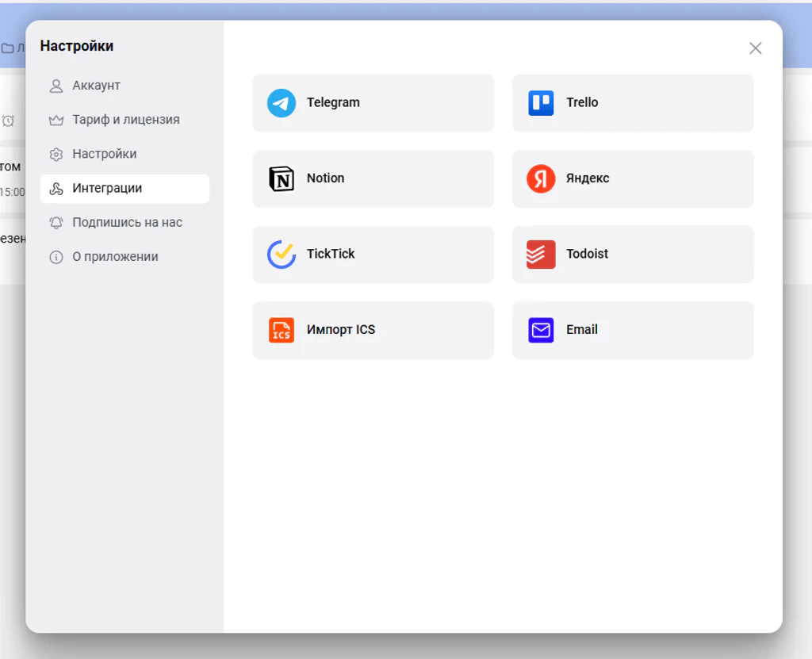Click the orange ICS file icon
The image size is (812, 659).
(x=282, y=330)
